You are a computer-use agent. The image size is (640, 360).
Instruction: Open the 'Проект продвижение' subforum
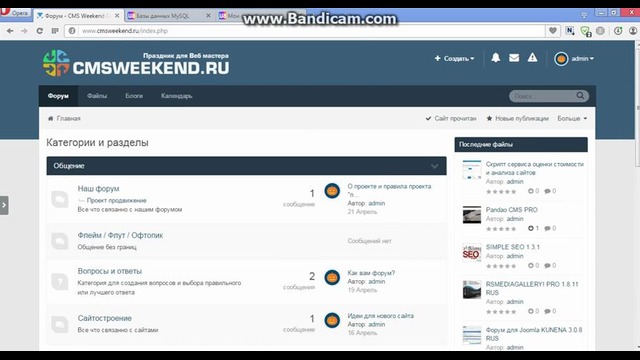click(116, 200)
